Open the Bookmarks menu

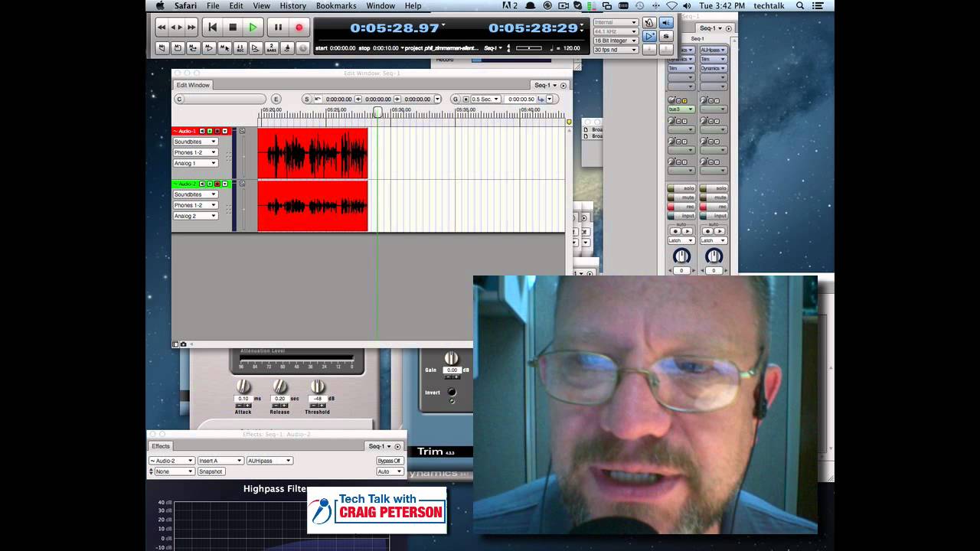336,5
